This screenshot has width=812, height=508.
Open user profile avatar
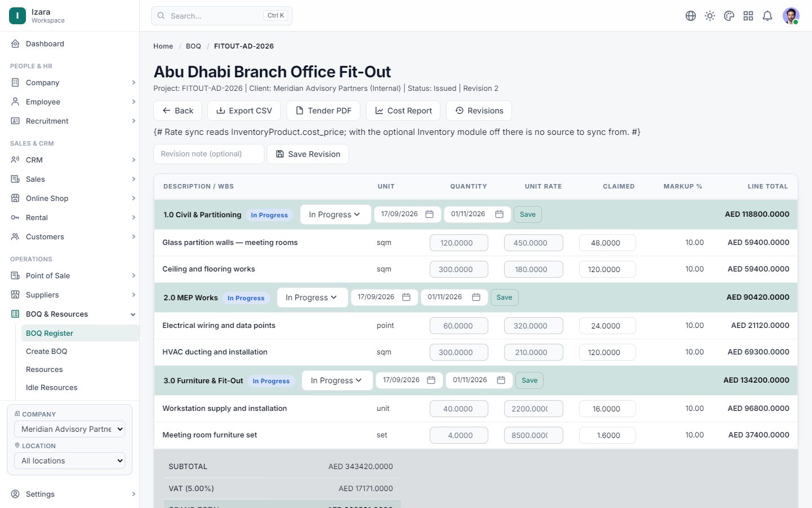pos(791,16)
